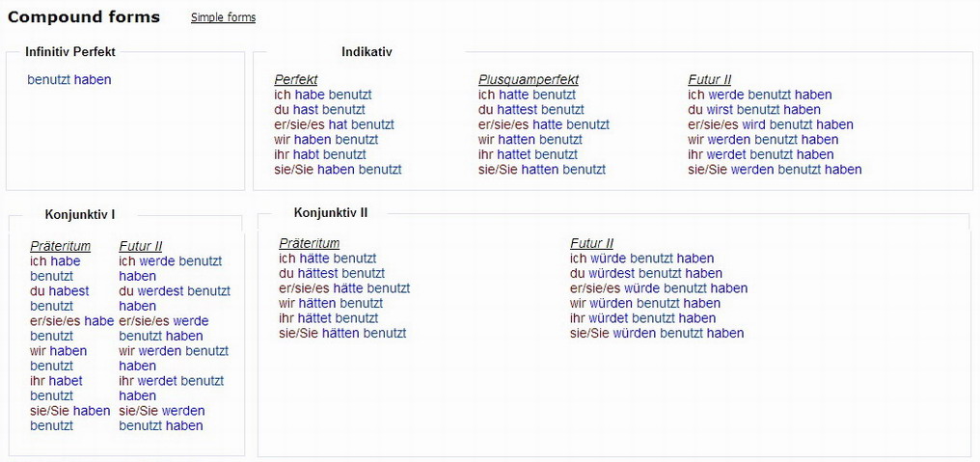Click the 'Indikativ' section label
The width and height of the screenshot is (980, 462).
367,51
